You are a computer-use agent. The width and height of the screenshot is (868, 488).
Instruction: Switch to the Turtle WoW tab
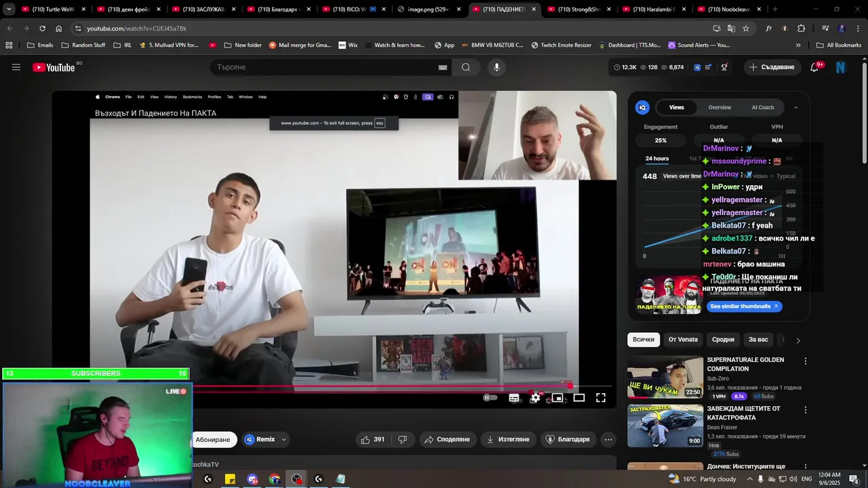54,9
